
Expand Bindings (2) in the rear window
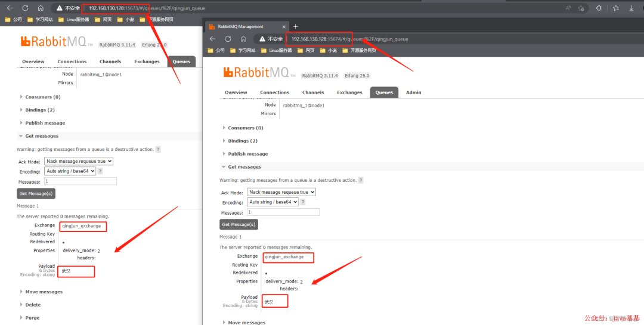point(38,110)
